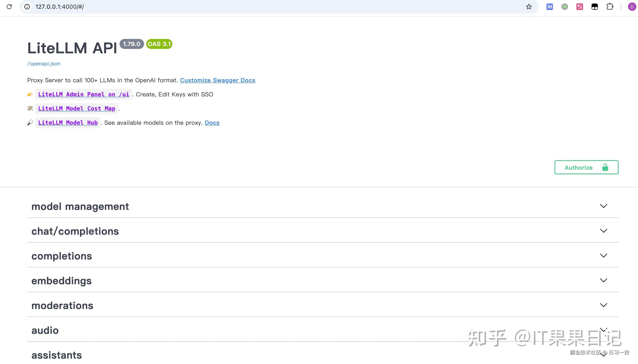The height and width of the screenshot is (364, 638).
Task: Open the Customize Swagger Docs link
Action: 217,80
